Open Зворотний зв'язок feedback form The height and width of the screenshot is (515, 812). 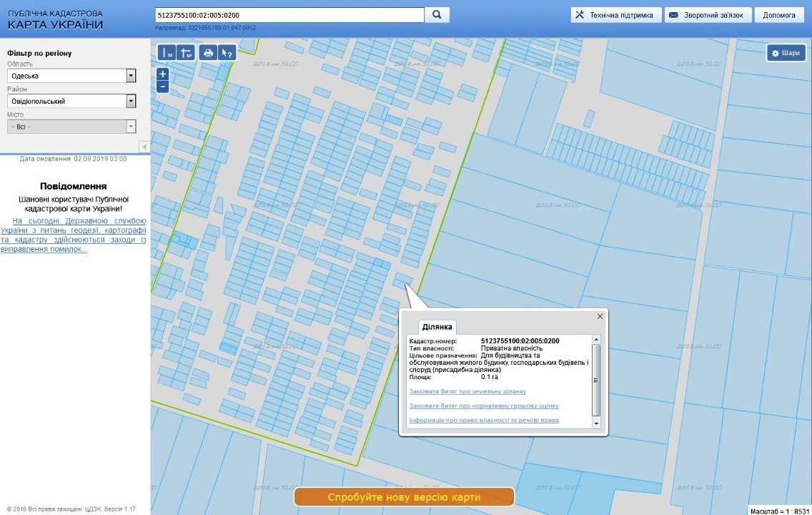(x=708, y=15)
